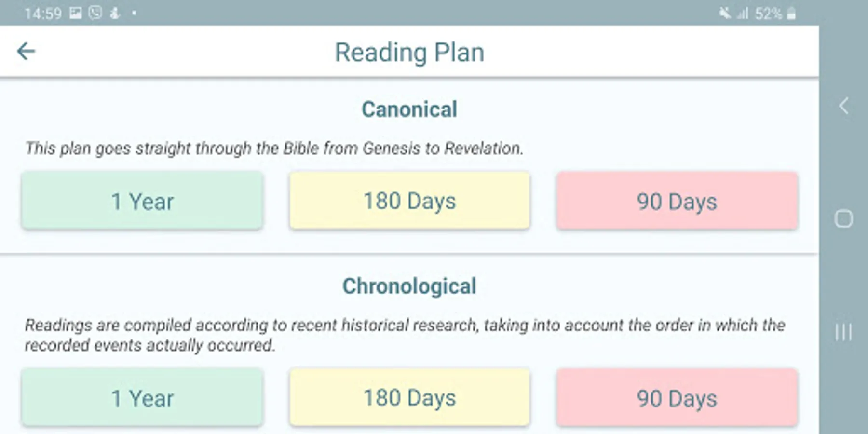Screen dimensions: 868x434
Task: Tap the Genesis to Revelation description text
Action: tap(274, 149)
